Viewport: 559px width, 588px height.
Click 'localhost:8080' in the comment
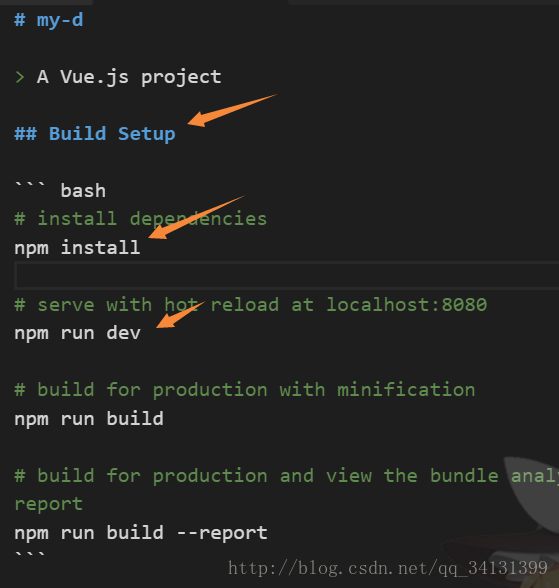[407, 304]
